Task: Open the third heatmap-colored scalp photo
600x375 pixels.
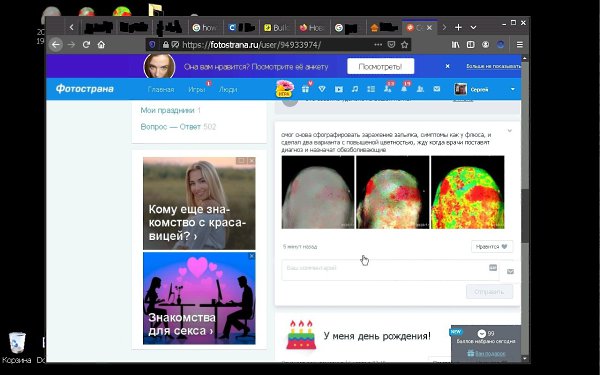Action: [x=468, y=192]
